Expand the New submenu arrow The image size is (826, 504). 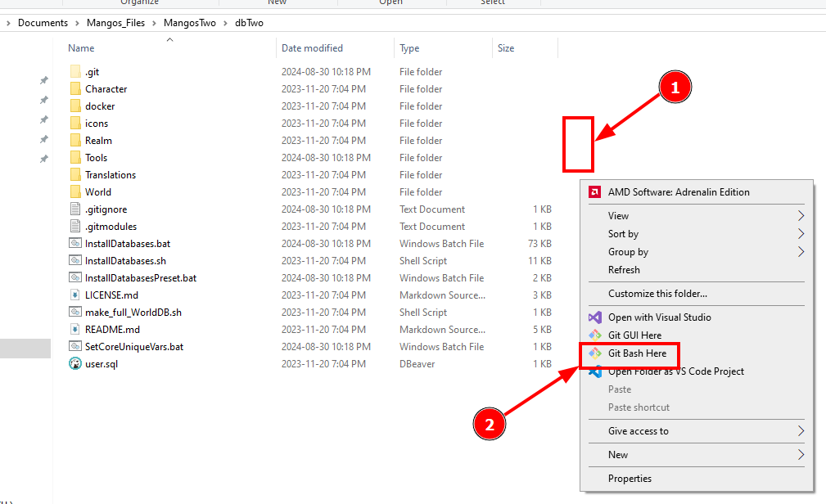(x=801, y=454)
